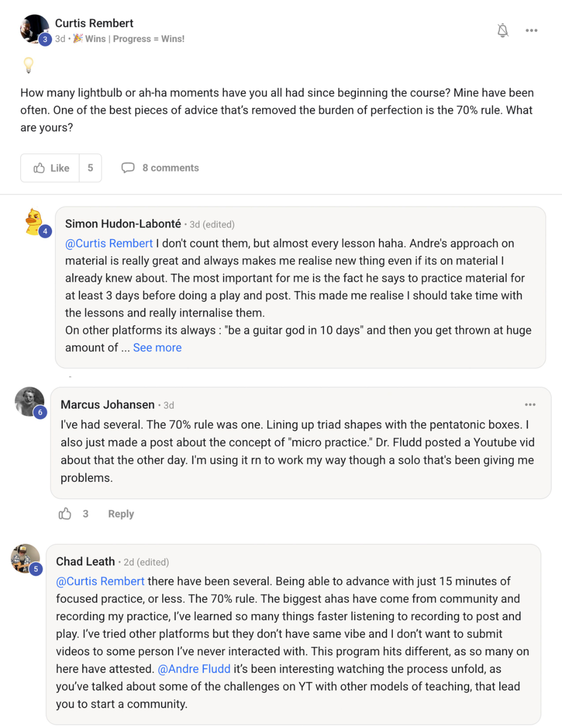Viewport: 562px width, 728px height.
Task: Like Marcus Johansen's comment thumbs-up
Action: click(65, 514)
